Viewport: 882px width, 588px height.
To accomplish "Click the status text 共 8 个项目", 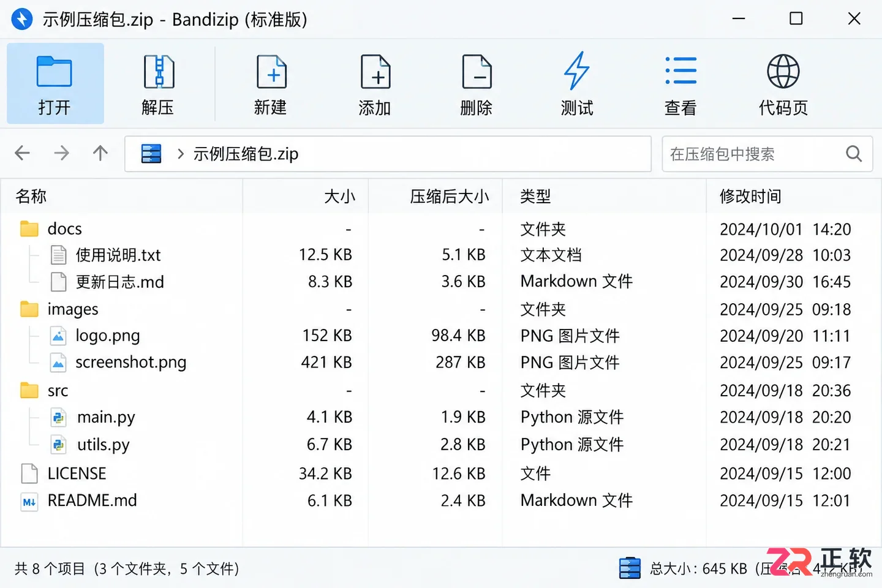I will tap(50, 569).
